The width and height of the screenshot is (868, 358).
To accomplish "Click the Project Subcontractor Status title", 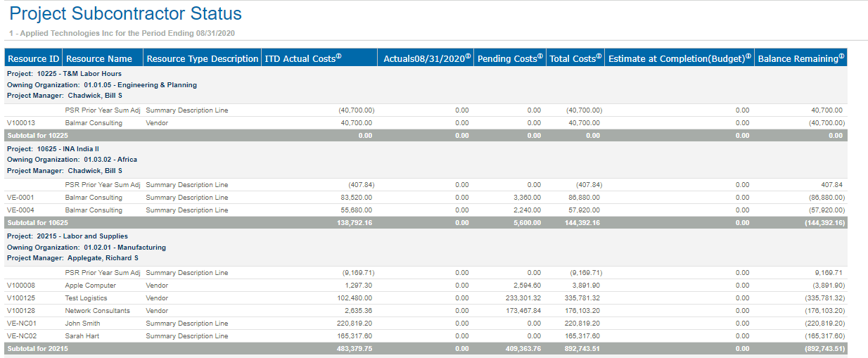I will click(125, 13).
